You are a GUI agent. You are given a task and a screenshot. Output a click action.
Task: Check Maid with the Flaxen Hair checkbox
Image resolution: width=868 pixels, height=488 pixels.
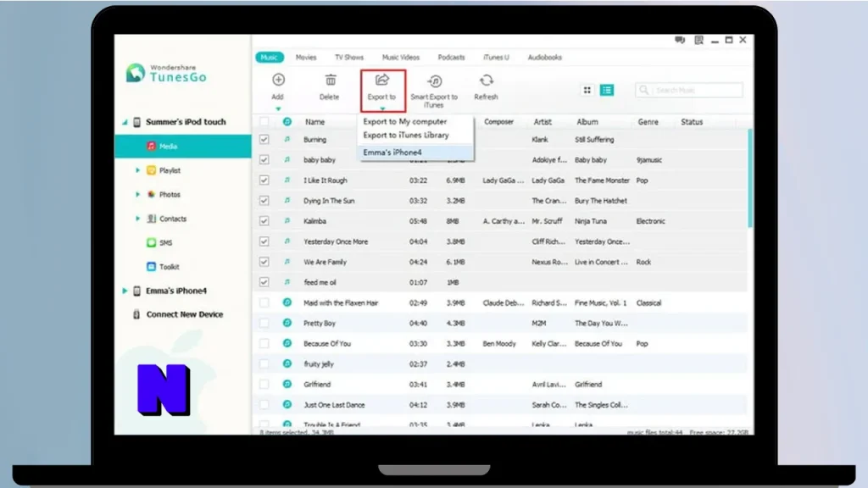264,302
